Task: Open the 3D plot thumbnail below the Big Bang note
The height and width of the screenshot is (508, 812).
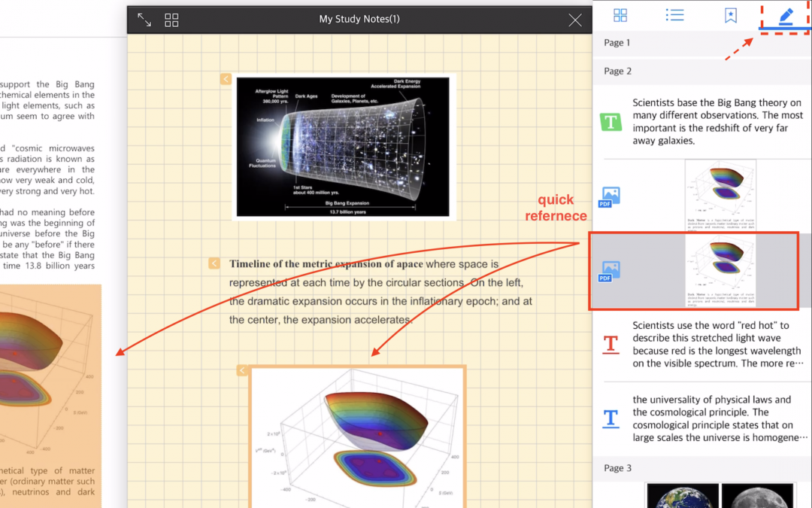Action: (720, 195)
